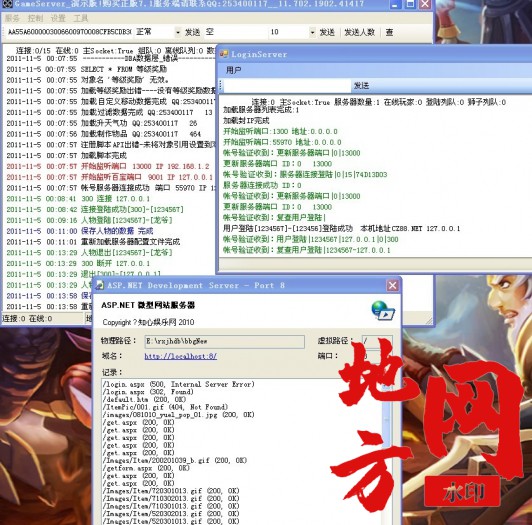Click the 物理路径 field E:\rxjhdb\bbgNew
Image resolution: width=532 pixels, height=525 pixels.
(x=224, y=341)
